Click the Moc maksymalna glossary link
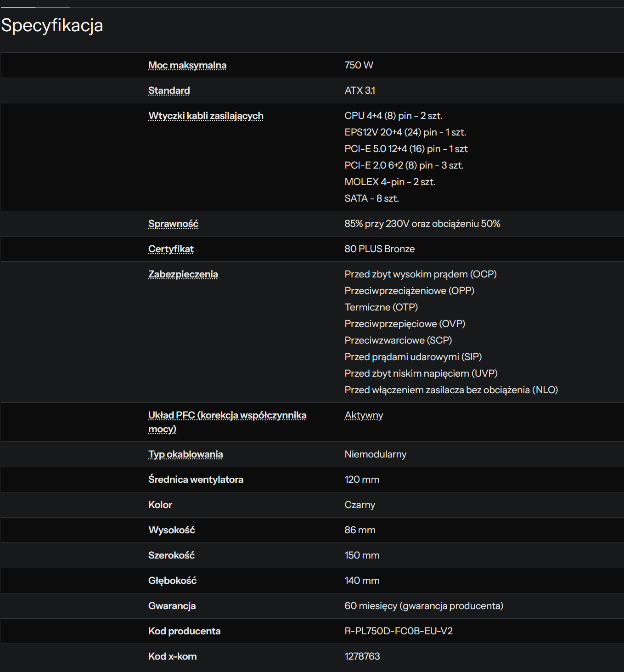Screen dimensions: 624x672 [187, 65]
